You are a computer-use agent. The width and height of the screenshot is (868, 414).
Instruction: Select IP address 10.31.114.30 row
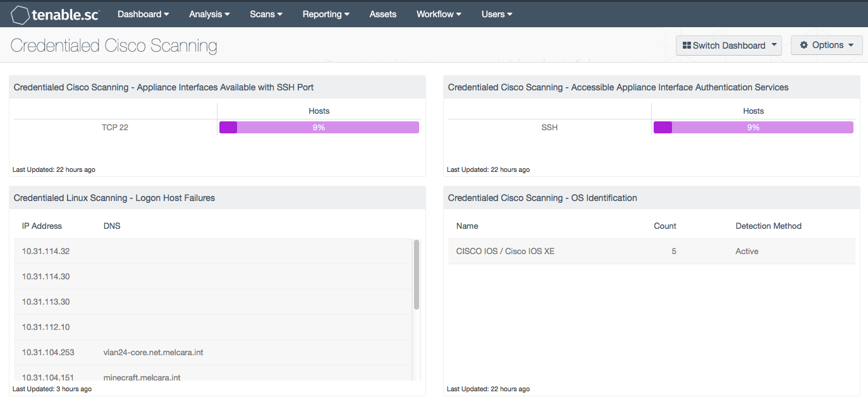tap(213, 277)
